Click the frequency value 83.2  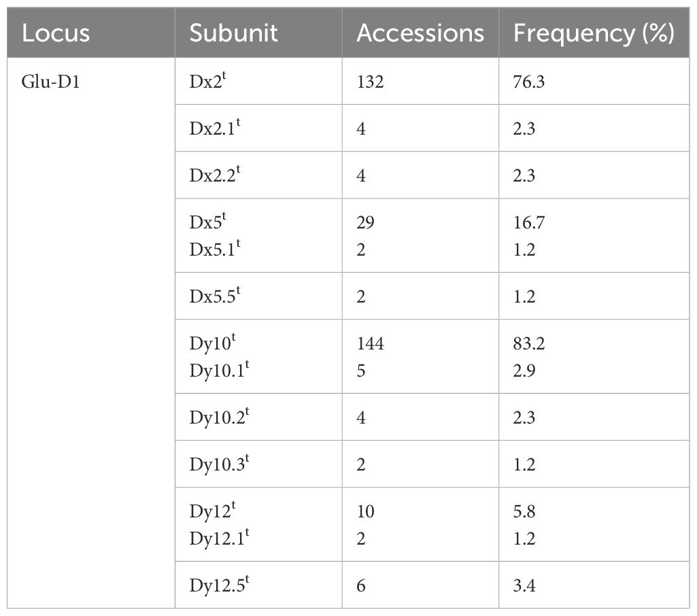click(530, 344)
